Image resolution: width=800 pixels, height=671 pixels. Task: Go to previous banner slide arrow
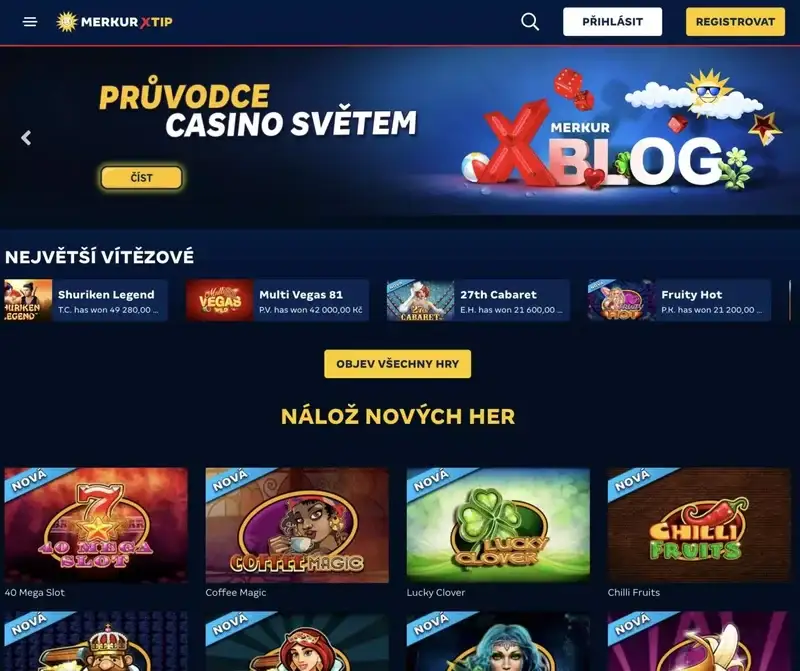click(26, 138)
